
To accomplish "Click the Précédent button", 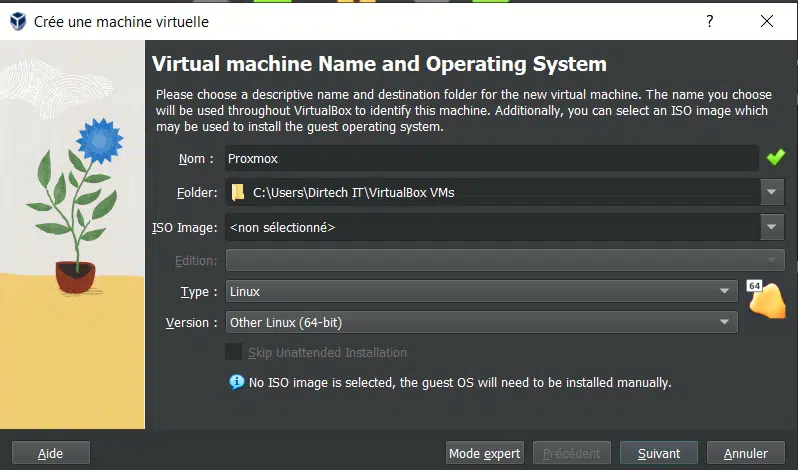I will point(572,453).
